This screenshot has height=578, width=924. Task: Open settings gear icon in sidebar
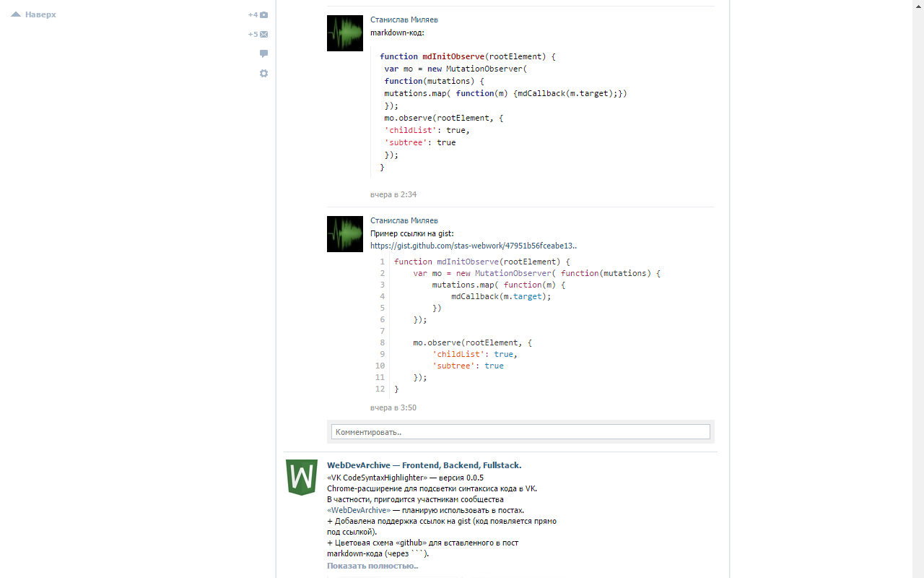263,73
